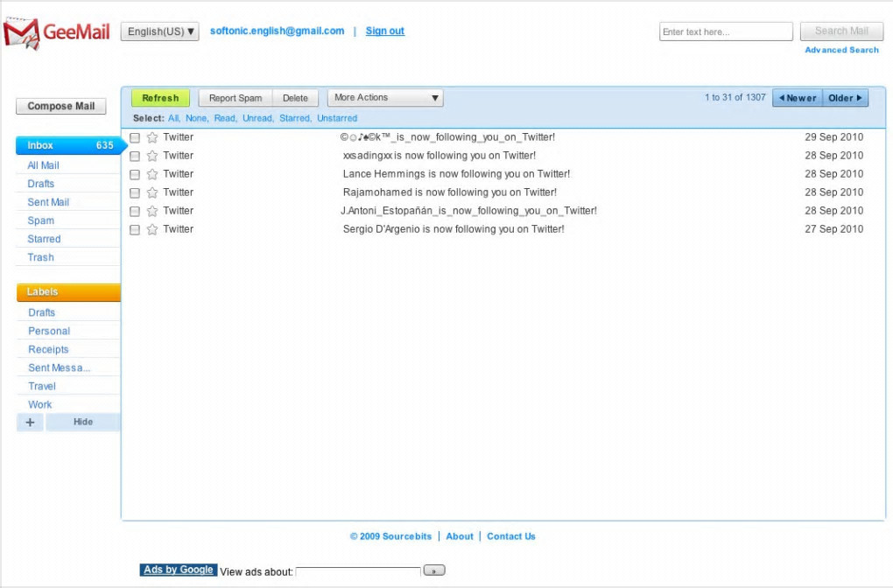Click the softonic.english@gmail.com address
893x588 pixels.
point(278,31)
